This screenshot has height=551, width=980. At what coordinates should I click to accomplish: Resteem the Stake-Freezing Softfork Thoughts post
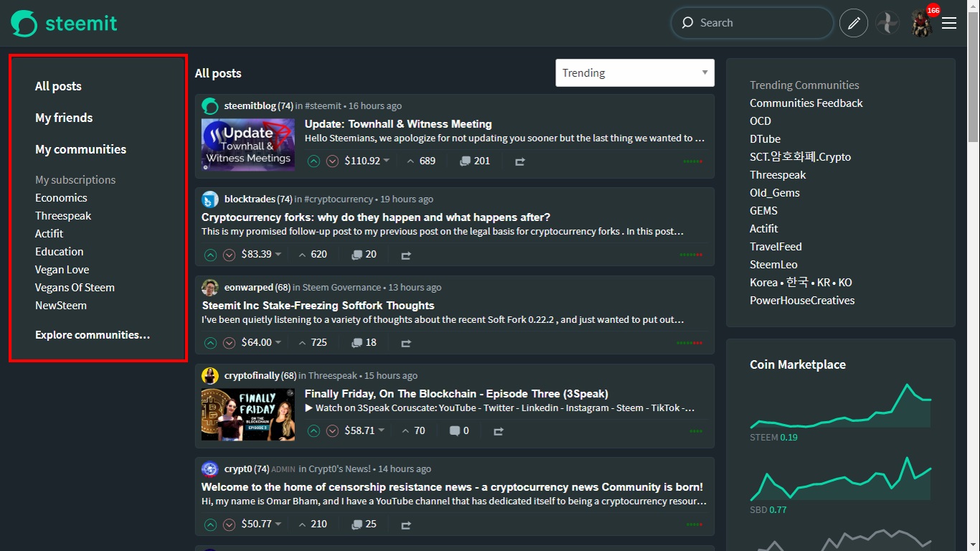tap(406, 343)
